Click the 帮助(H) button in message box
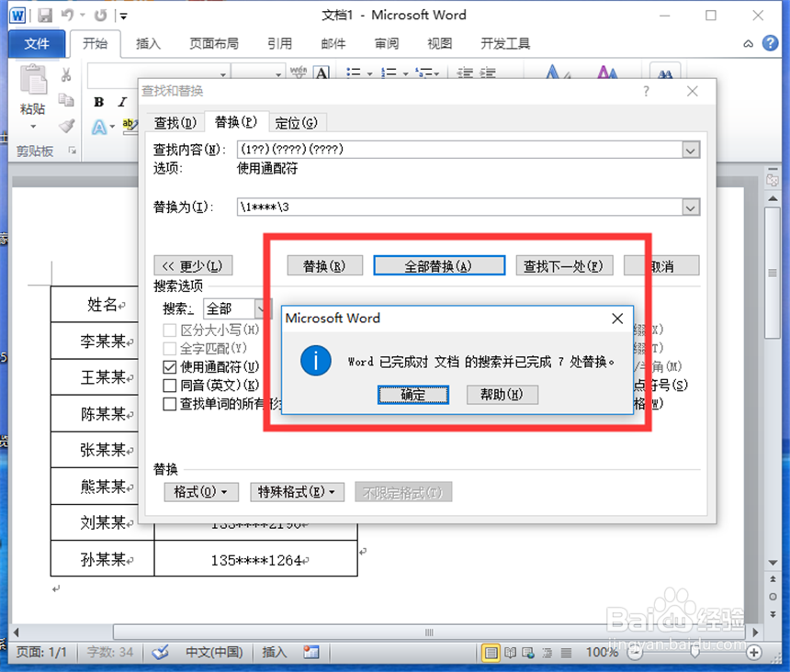 click(502, 395)
